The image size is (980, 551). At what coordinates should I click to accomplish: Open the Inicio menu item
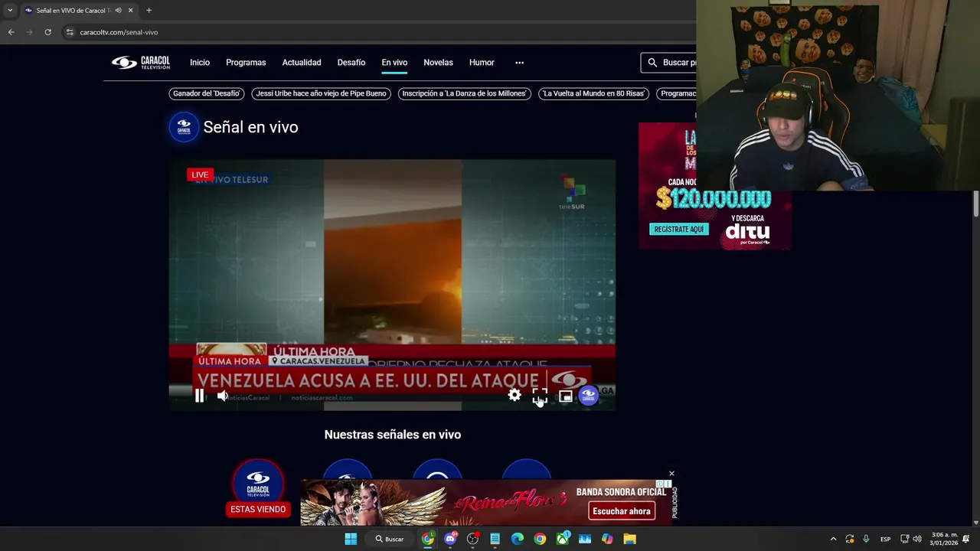point(200,63)
